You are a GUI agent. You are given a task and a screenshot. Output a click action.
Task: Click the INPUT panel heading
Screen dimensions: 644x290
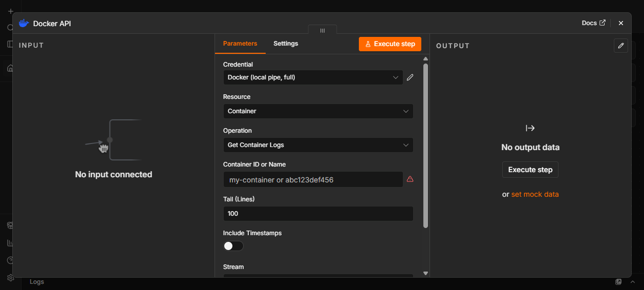(x=32, y=46)
